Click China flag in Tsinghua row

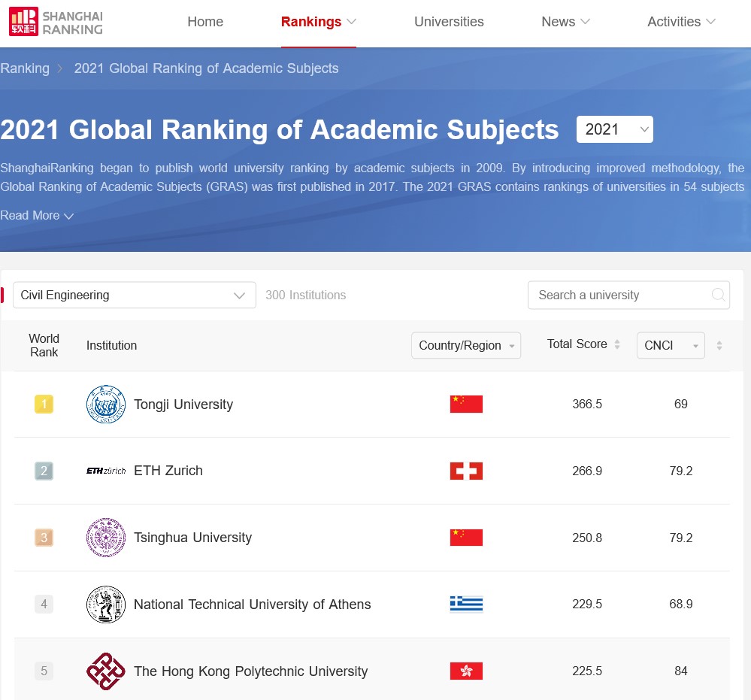(x=466, y=537)
